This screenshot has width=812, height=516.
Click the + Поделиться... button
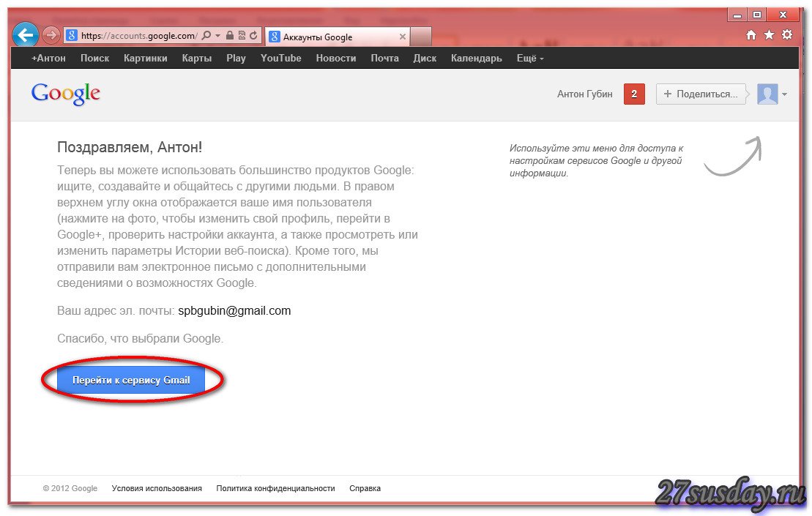coord(701,94)
